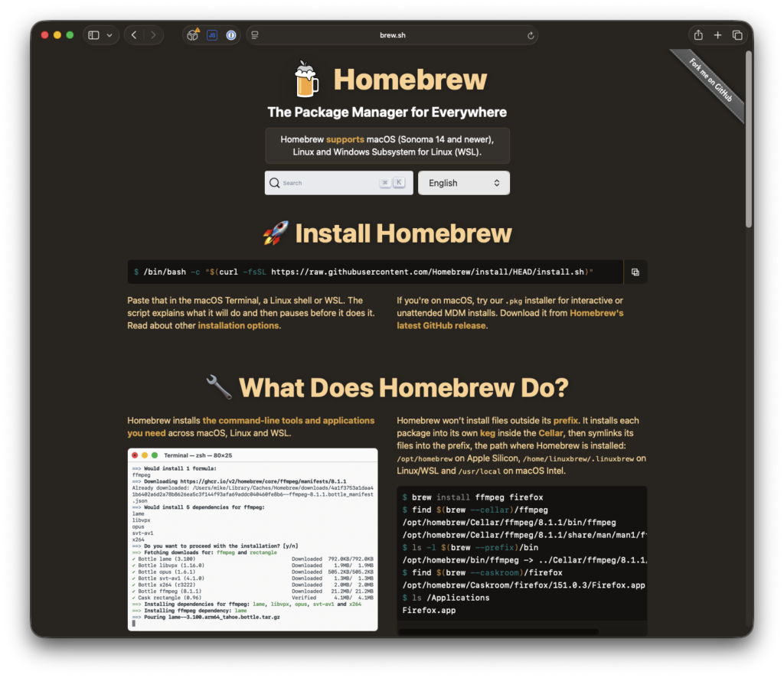Click the 'ls /Applications' command line
784x678 pixels.
[x=446, y=598]
